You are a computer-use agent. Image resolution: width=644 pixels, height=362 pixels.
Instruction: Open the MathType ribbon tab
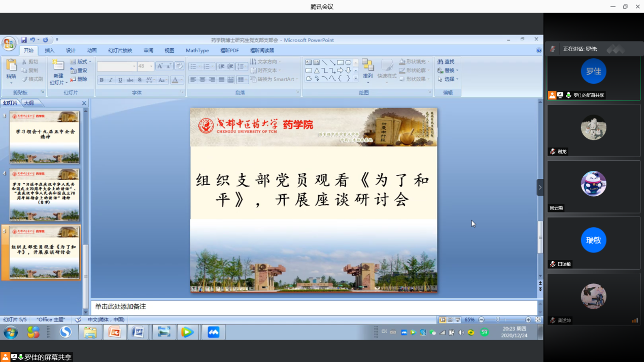click(197, 51)
